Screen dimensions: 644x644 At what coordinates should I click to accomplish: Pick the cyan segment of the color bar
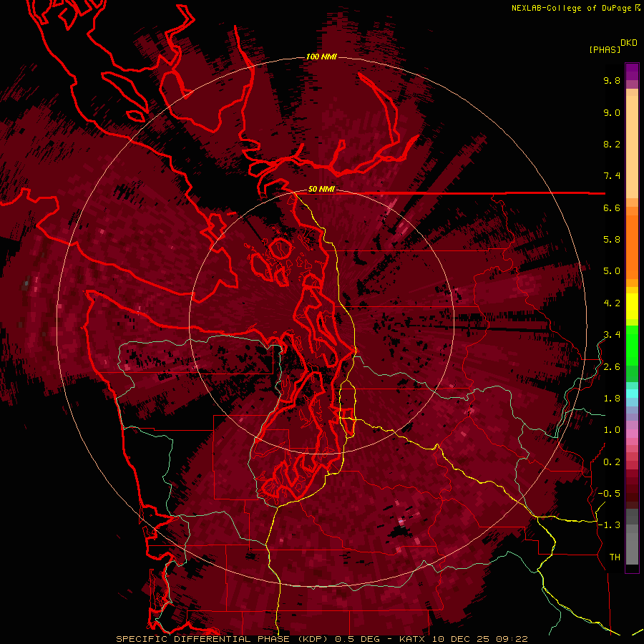pos(632,393)
